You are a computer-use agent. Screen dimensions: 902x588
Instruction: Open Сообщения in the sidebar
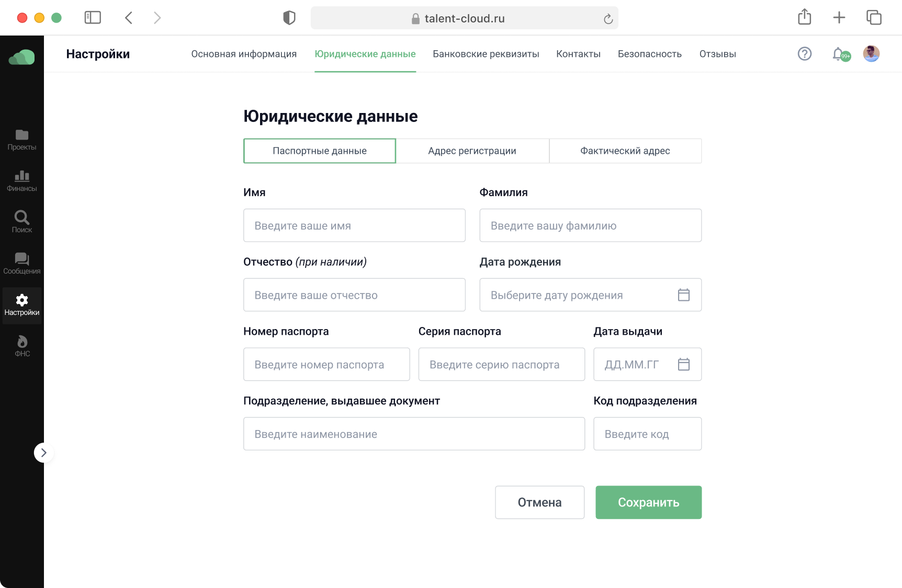click(21, 263)
